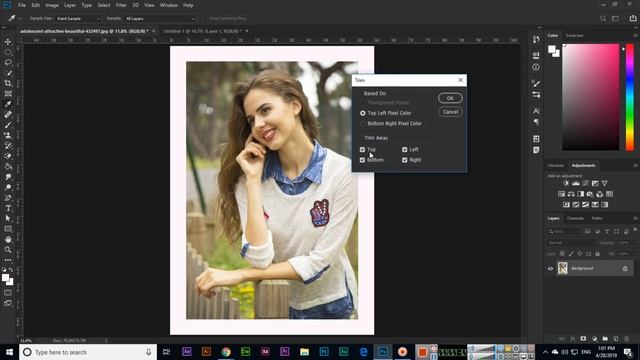Viewport: 640px width, 360px height.
Task: Open the Normal blend mode dropdown
Action: 572,242
